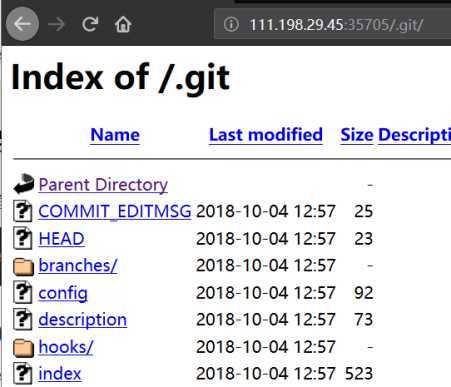Click the file icon beside COMMIT_EDITMSG
This screenshot has height=387, width=451.
pos(23,211)
